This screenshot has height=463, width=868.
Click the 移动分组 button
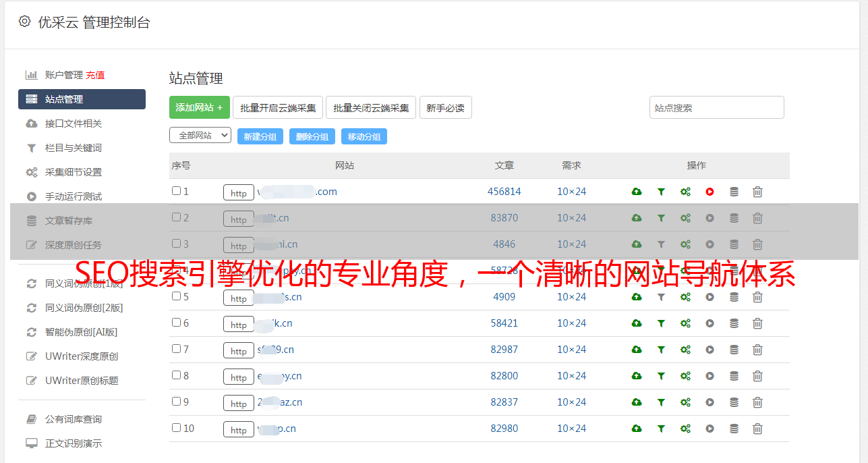pyautogui.click(x=364, y=136)
